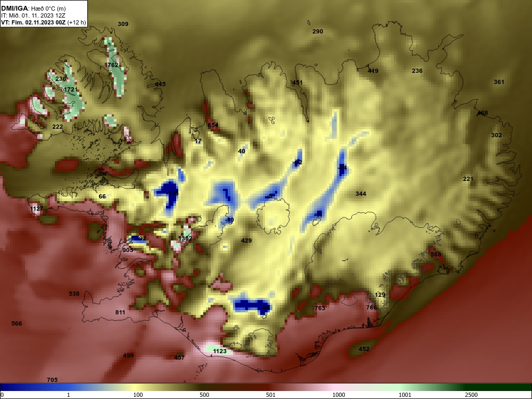Click the 452 value off the southeast coast
532x399 pixels.
[x=364, y=349]
